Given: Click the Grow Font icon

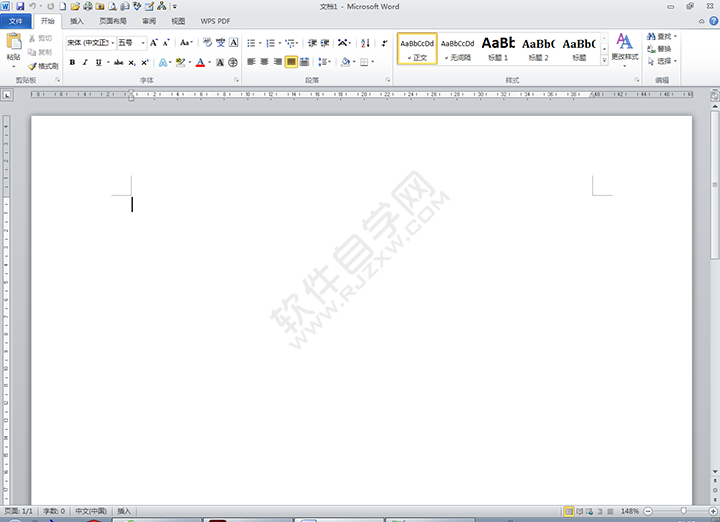Looking at the screenshot, I should [x=154, y=43].
